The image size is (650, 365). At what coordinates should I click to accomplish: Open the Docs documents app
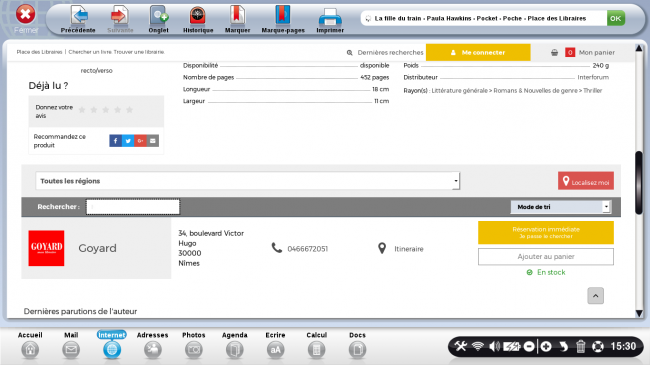pos(357,346)
